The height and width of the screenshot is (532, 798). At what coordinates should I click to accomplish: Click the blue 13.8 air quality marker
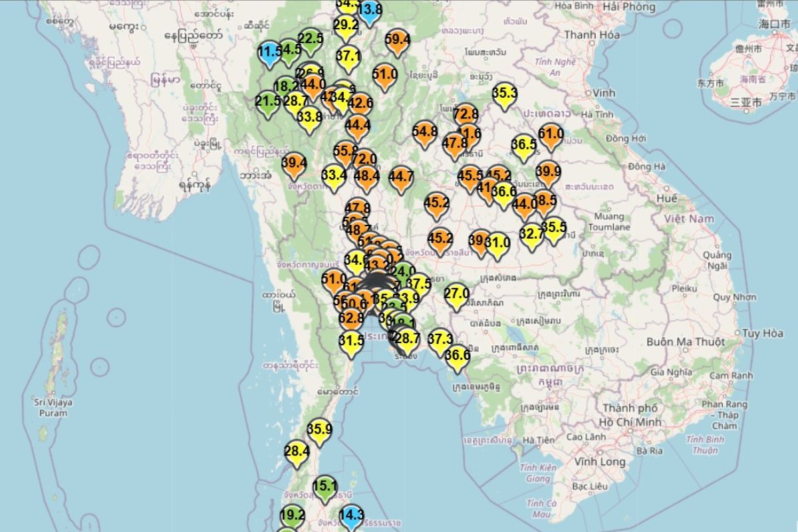coord(370,13)
